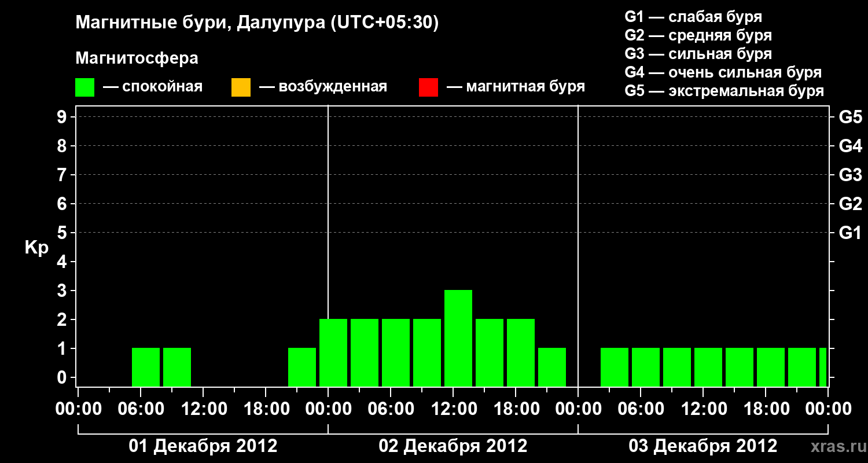Viewport: 868px width, 463px height.
Task: Click the green 'спокойная' legend swatch
Action: pyautogui.click(x=85, y=87)
